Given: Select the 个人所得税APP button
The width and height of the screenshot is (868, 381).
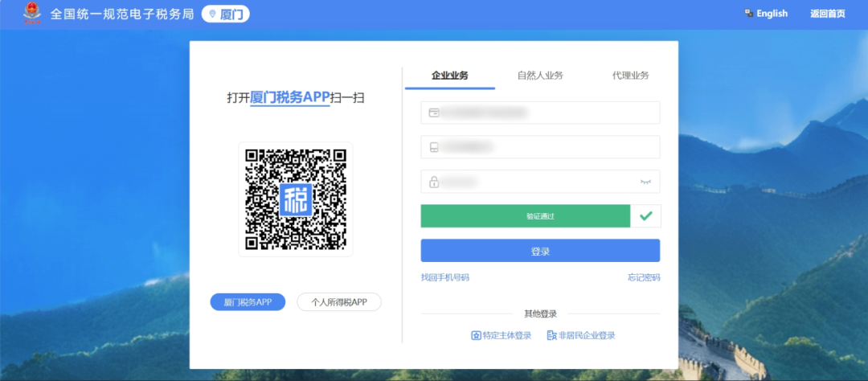Looking at the screenshot, I should click(x=339, y=302).
